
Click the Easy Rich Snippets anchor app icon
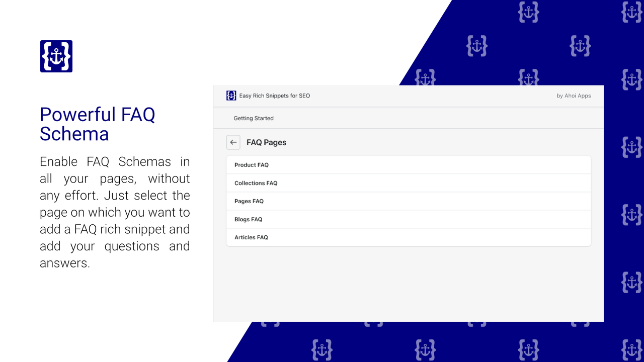click(231, 96)
